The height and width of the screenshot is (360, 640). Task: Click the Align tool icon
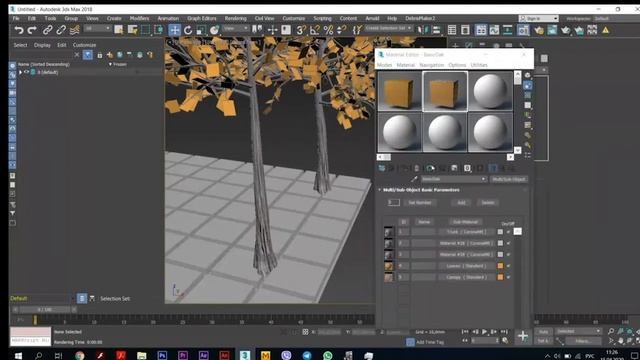436,30
